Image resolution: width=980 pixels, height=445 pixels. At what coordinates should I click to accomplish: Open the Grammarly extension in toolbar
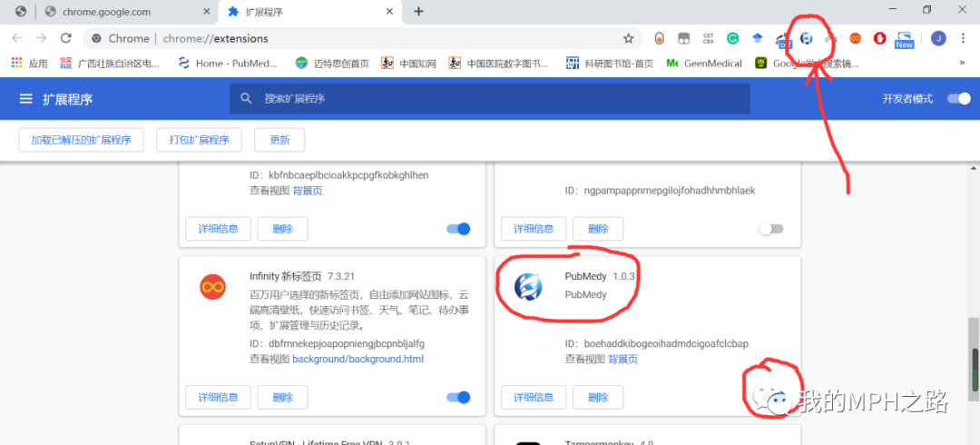coord(733,38)
